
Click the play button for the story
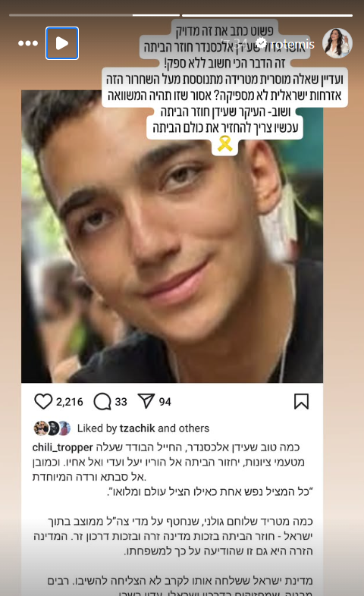[62, 43]
